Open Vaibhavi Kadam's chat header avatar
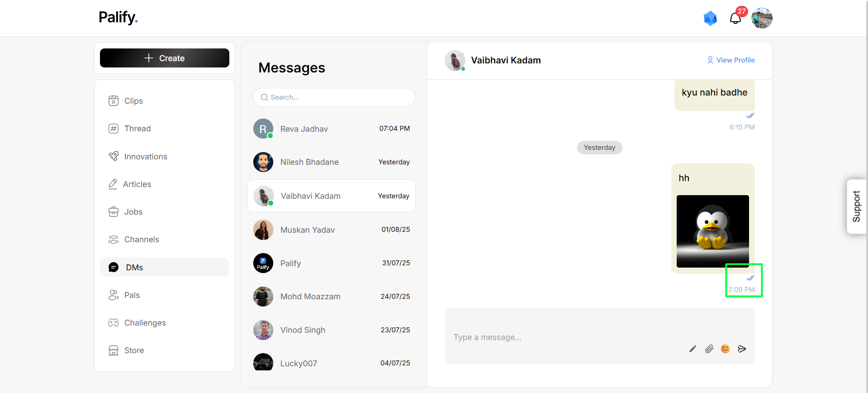Image resolution: width=868 pixels, height=393 pixels. 455,60
